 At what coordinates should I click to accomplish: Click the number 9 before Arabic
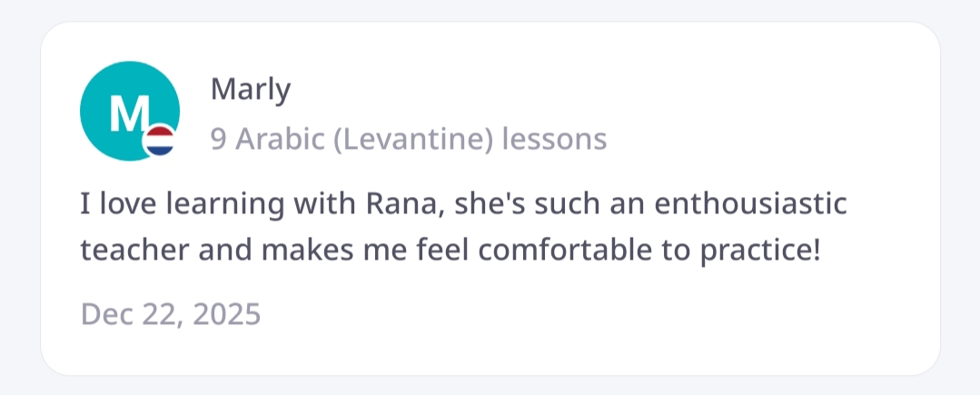219,139
